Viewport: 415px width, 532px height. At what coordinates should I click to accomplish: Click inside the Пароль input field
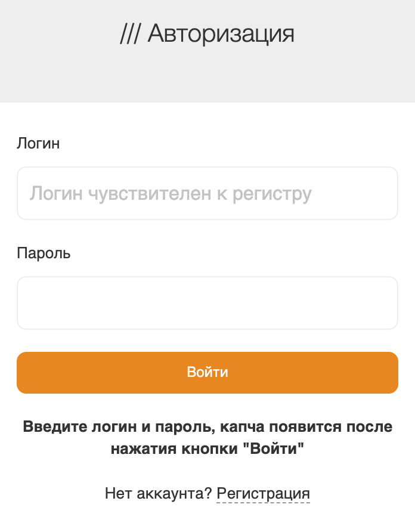pyautogui.click(x=207, y=303)
